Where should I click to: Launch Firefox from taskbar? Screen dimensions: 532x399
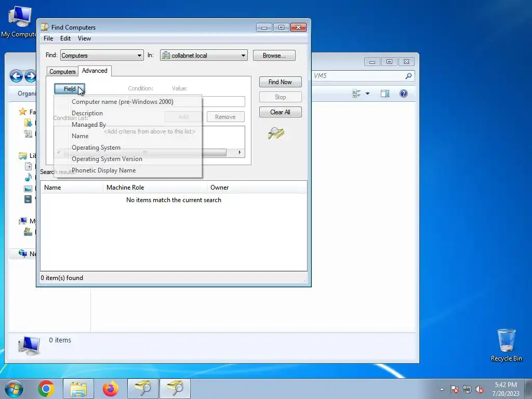click(x=111, y=389)
